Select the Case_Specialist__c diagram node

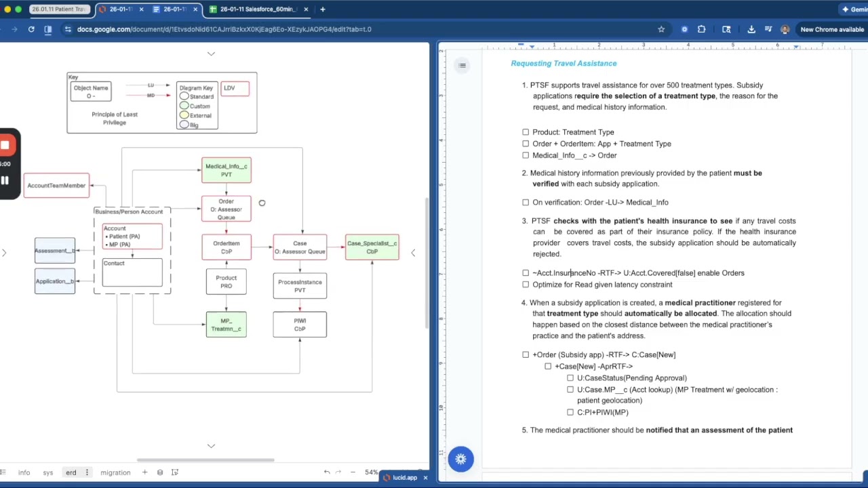[x=372, y=247]
